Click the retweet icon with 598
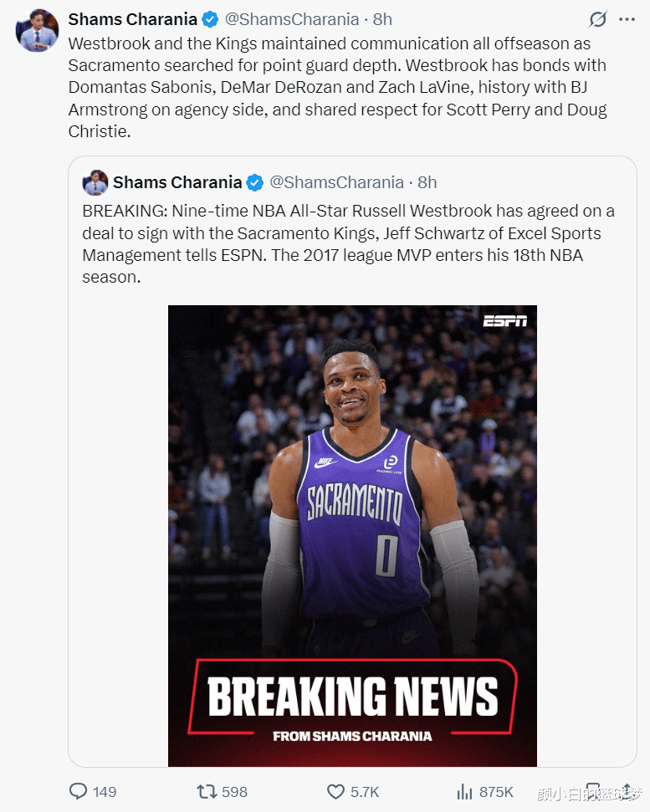The width and height of the screenshot is (650, 812). (206, 791)
